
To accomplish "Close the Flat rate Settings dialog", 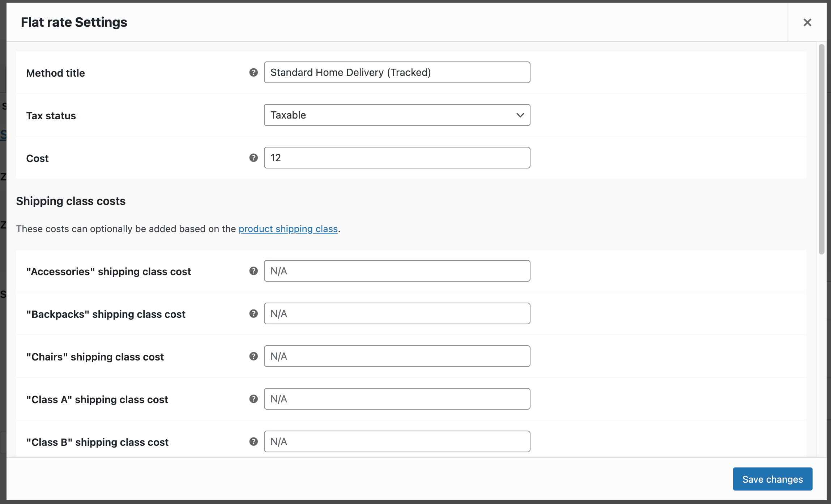I will 807,22.
